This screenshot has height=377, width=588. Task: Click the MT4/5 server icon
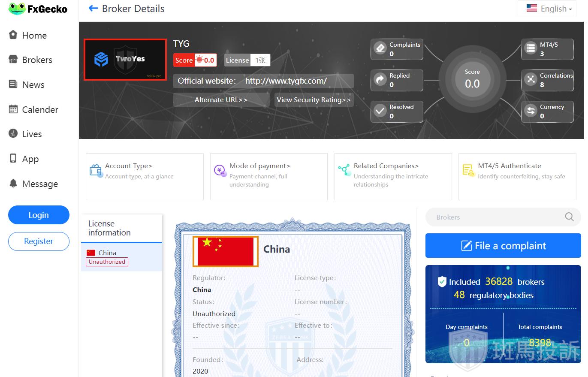click(531, 48)
